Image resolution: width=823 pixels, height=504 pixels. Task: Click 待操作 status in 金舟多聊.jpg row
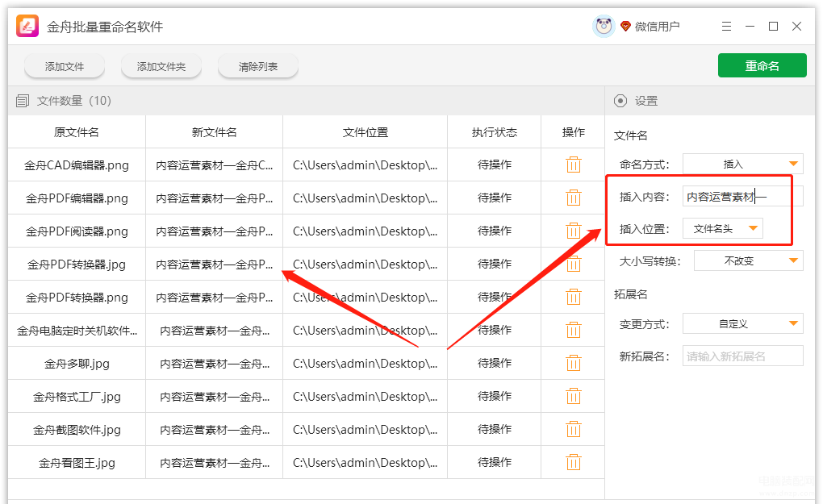(x=495, y=363)
